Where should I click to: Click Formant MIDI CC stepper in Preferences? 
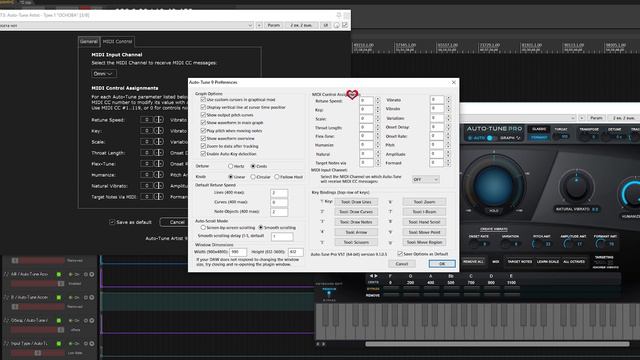point(448,162)
